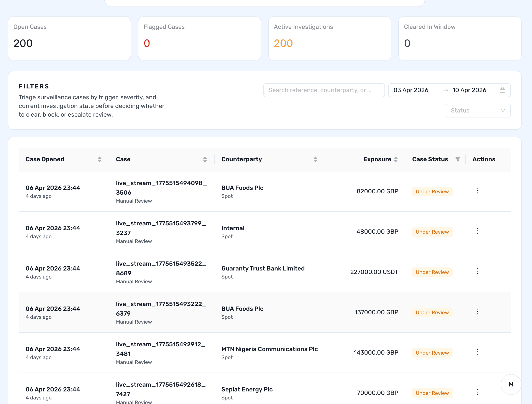
Task: Click counterparty MTN Nigeria Communications Plc
Action: [270, 349]
